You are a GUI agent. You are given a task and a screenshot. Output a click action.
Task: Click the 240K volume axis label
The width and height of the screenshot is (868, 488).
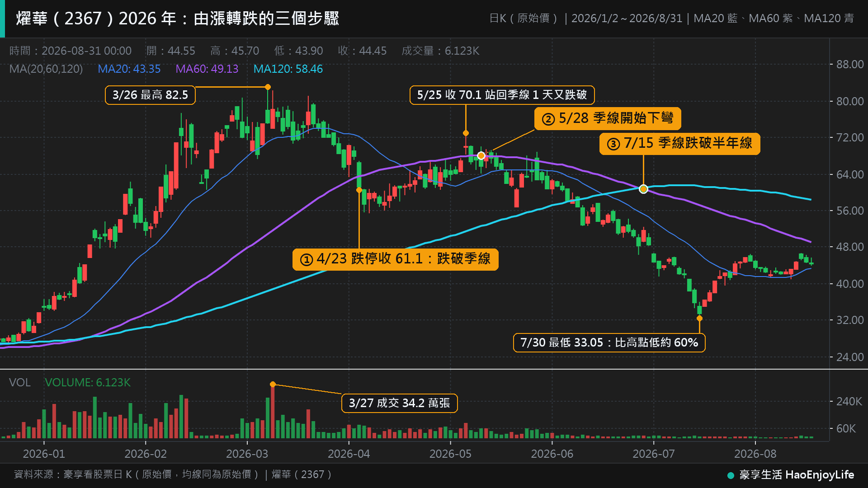(x=849, y=402)
